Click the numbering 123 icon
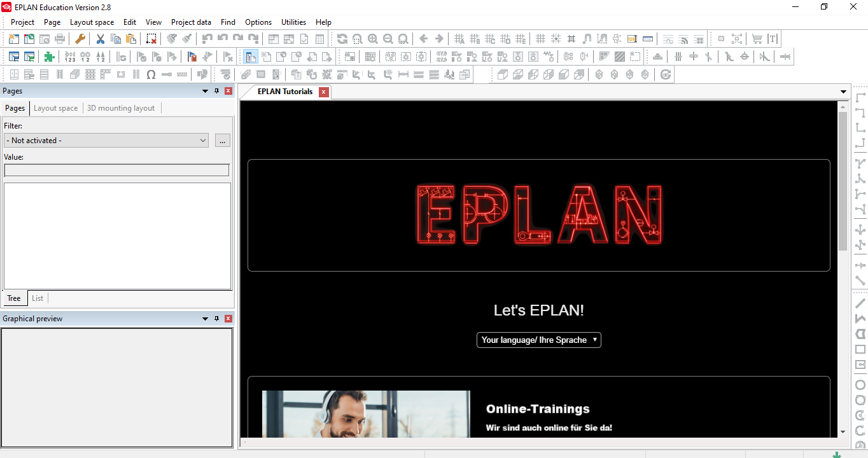 click(x=70, y=57)
